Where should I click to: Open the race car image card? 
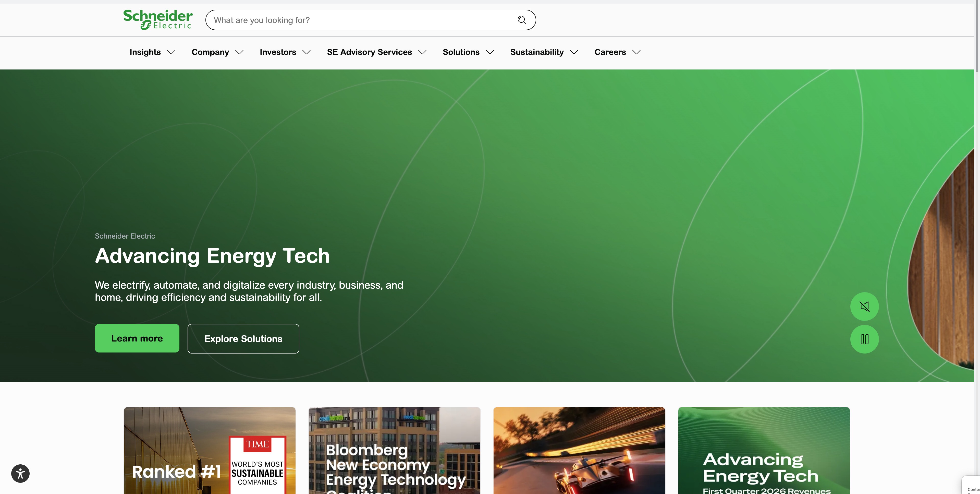click(x=579, y=451)
